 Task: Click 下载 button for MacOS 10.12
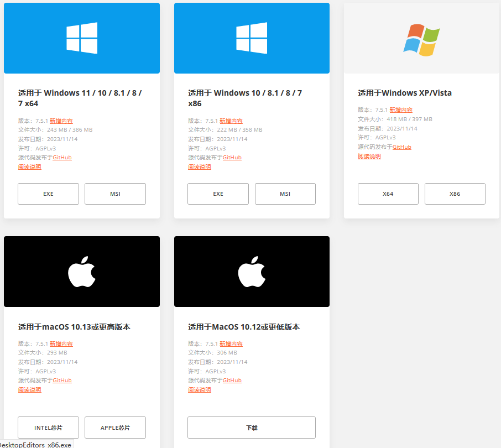pyautogui.click(x=252, y=428)
